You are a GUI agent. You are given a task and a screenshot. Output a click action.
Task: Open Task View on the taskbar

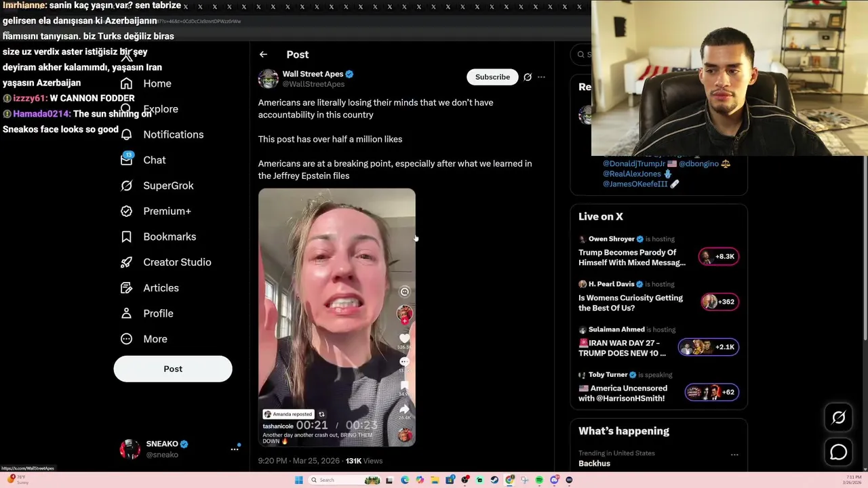(x=389, y=480)
